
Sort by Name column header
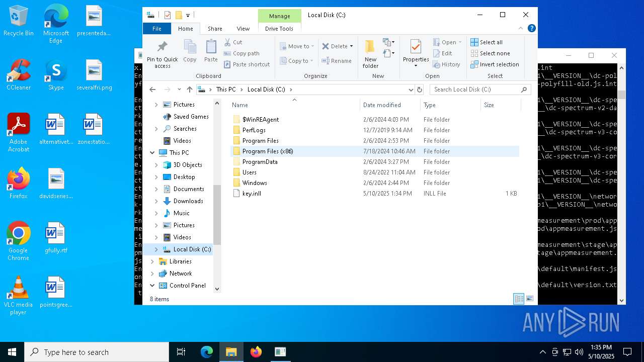point(294,105)
